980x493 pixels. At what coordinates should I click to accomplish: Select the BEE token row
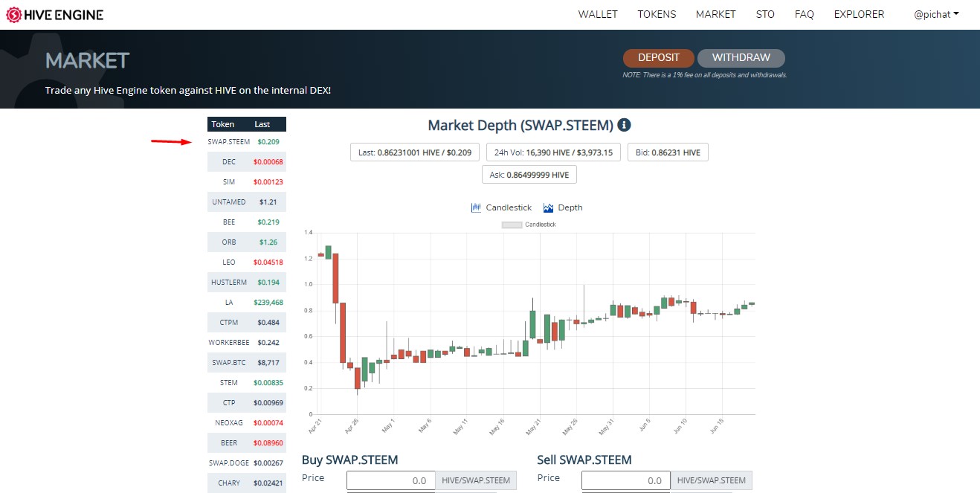click(x=247, y=222)
